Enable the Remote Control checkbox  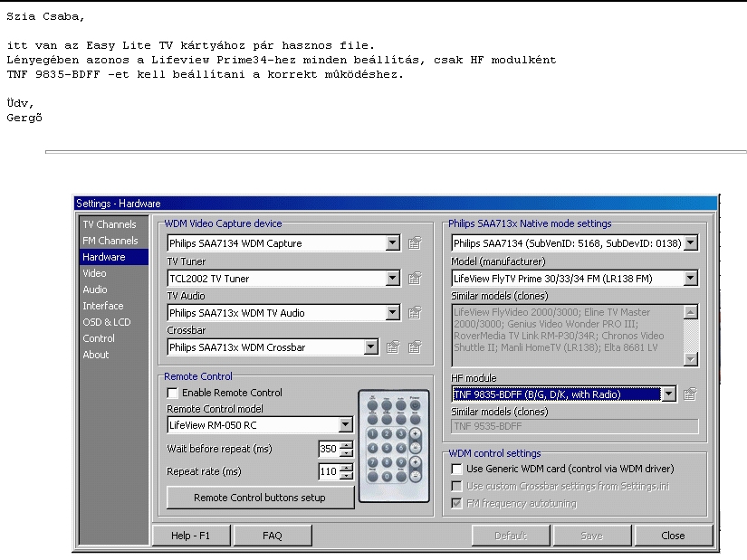coord(173,393)
